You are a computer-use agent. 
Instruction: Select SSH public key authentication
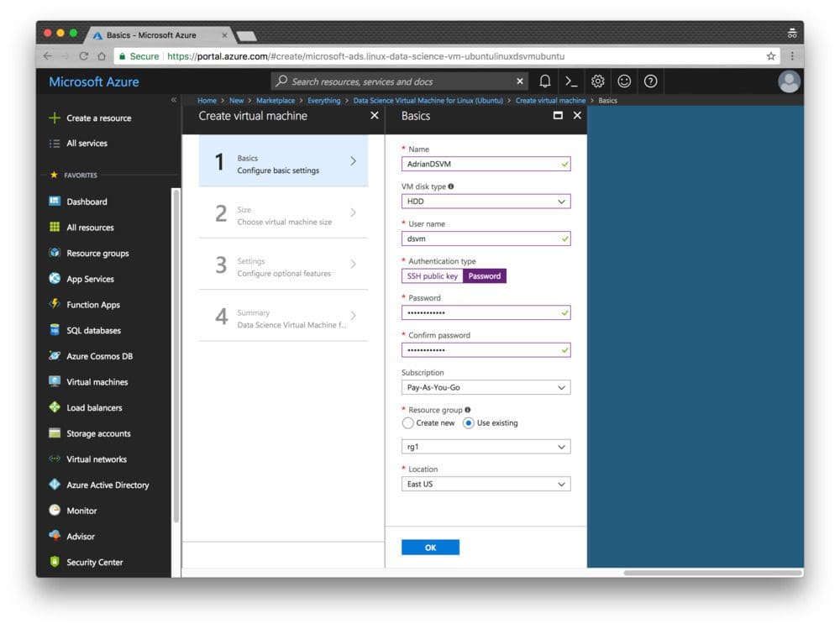coord(432,275)
